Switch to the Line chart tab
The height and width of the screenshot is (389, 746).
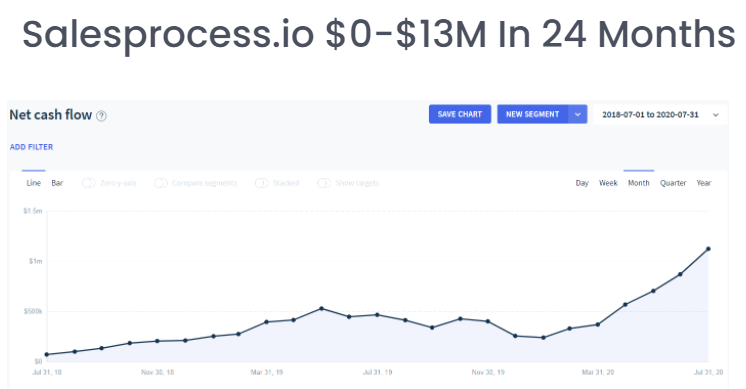[33, 183]
